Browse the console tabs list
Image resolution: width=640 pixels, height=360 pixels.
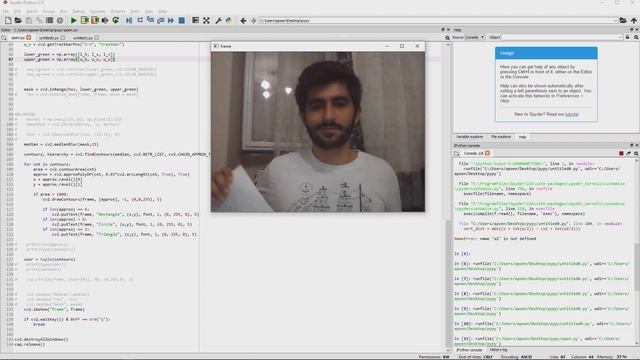(x=457, y=153)
